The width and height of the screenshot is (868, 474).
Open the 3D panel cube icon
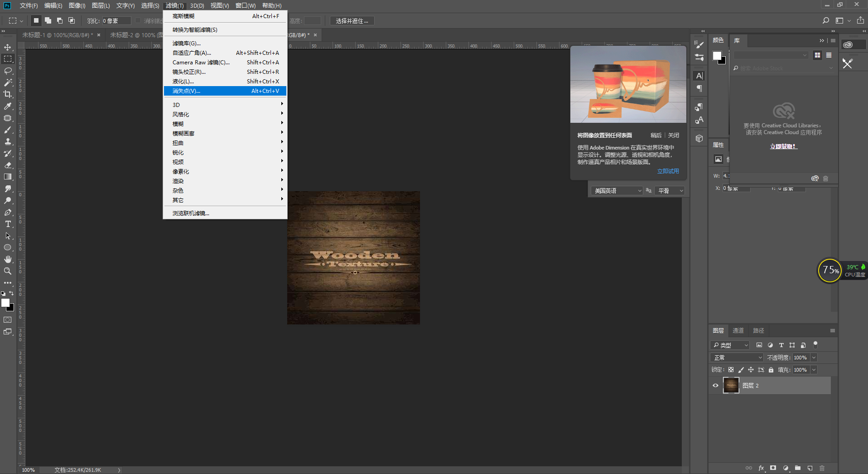click(699, 138)
